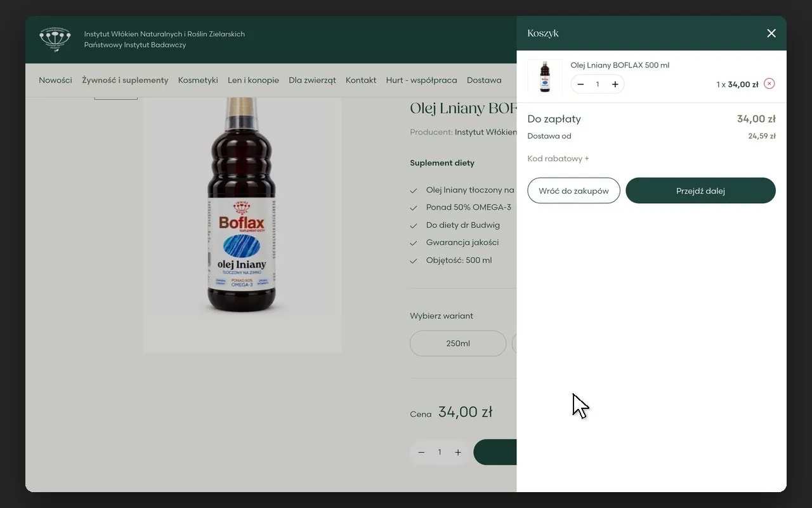Click the Ponad 50% OMEGA-3 feature text
This screenshot has width=812, height=508.
click(469, 207)
